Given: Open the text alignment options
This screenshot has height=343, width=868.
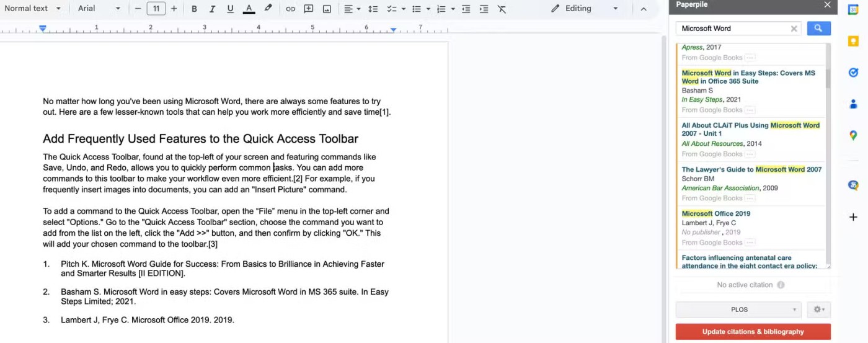Looking at the screenshot, I should click(352, 9).
